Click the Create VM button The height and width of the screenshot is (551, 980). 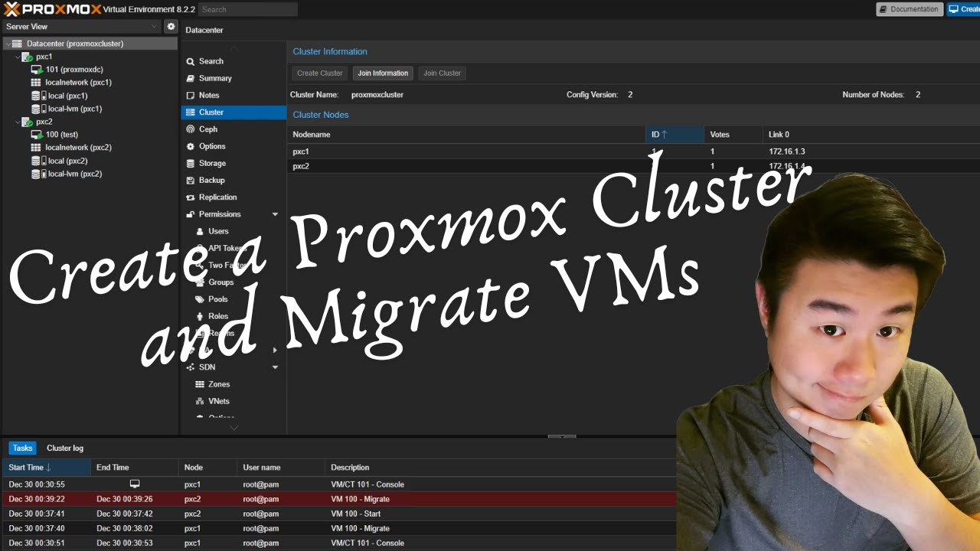coord(964,9)
